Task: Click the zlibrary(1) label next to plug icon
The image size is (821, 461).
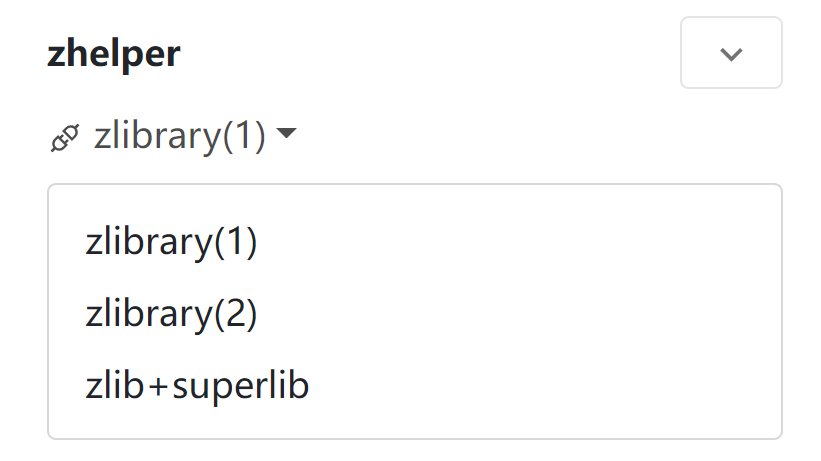Action: (x=180, y=135)
